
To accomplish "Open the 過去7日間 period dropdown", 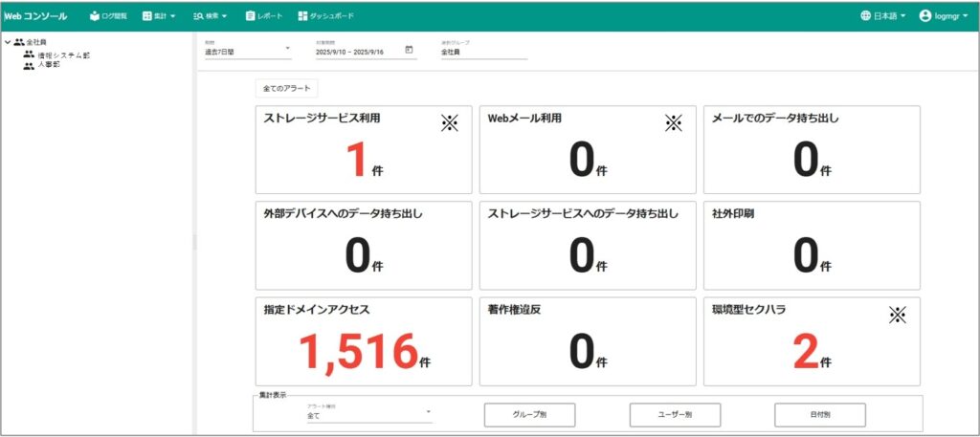I will coord(247,52).
